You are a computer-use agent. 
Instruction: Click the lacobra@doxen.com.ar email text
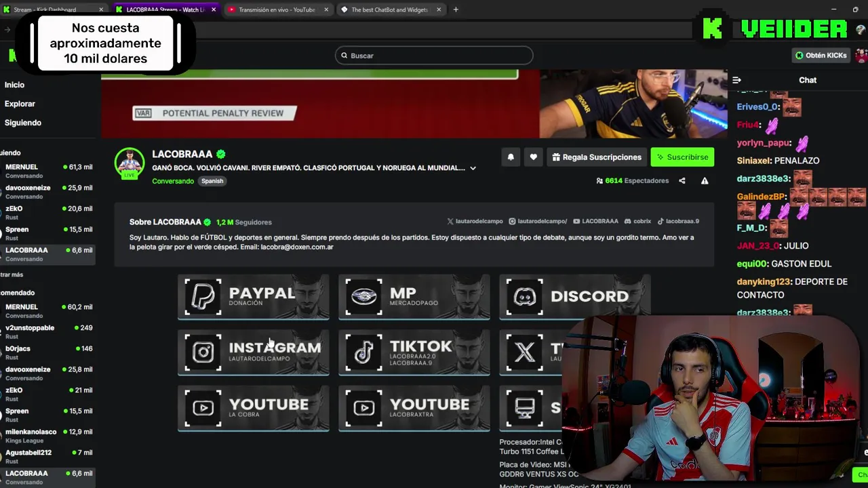tap(297, 247)
